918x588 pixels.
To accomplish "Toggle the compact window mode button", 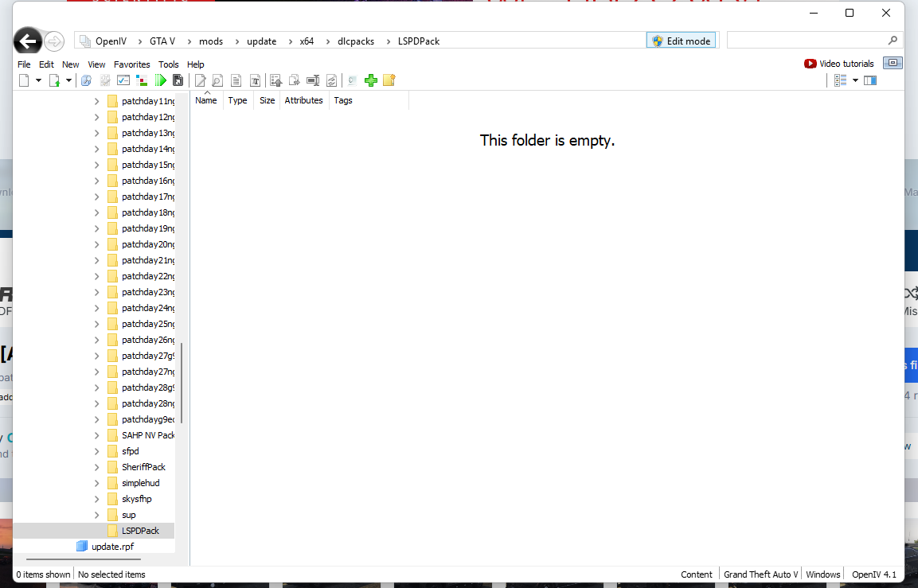I will click(893, 63).
